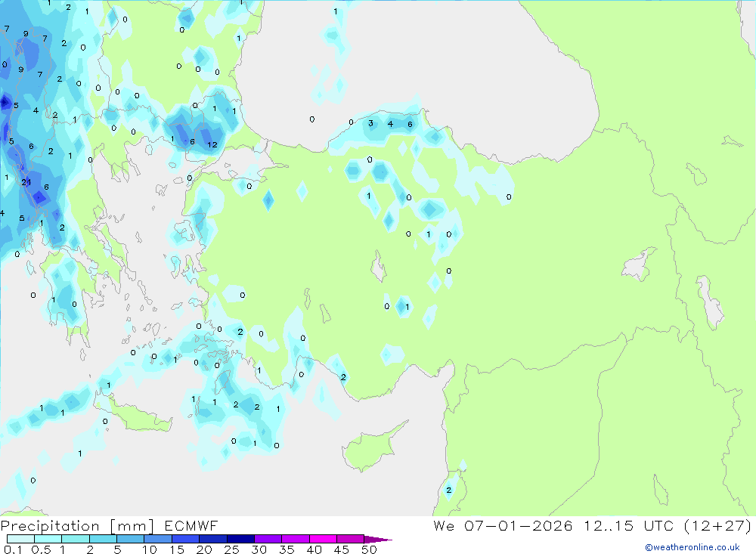This screenshot has height=554, width=756.
Task: Choose the 40–45 mm magenta legend swatch
Action: (323, 539)
